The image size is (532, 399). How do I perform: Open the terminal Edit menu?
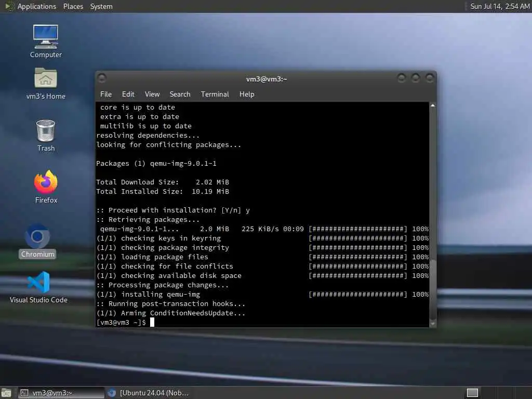pyautogui.click(x=128, y=95)
